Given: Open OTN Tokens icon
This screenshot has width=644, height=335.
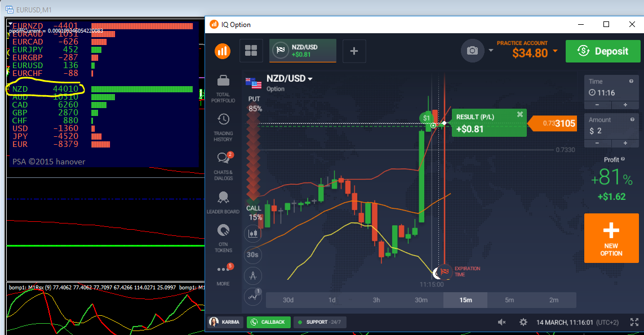Looking at the screenshot, I should [x=223, y=230].
